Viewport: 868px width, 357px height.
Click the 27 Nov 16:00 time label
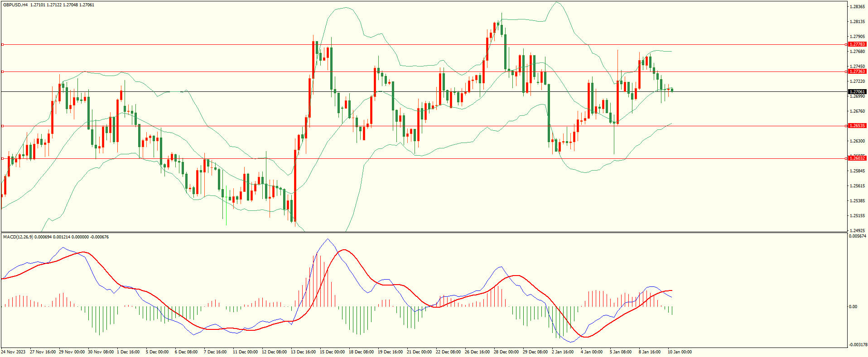coord(43,352)
